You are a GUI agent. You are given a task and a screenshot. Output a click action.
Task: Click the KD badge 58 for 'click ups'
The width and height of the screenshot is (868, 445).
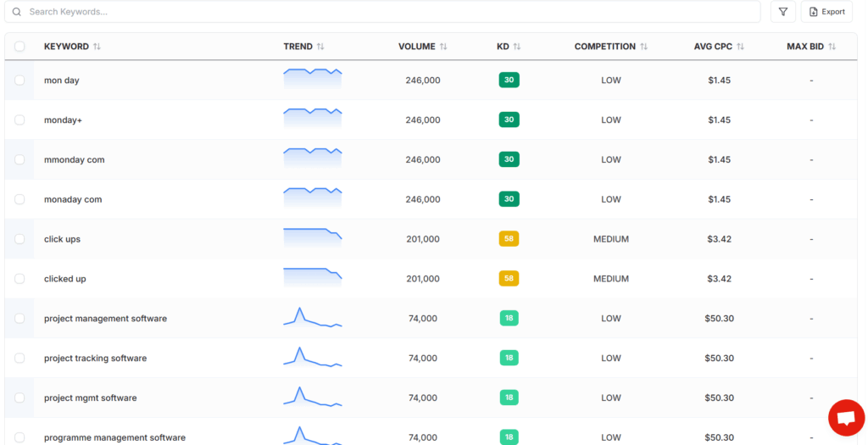[509, 238]
